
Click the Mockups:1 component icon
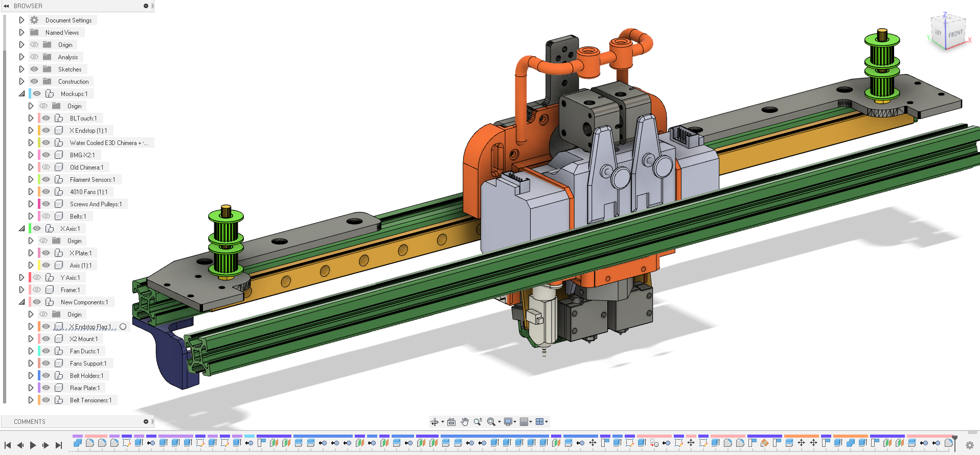pyautogui.click(x=50, y=94)
